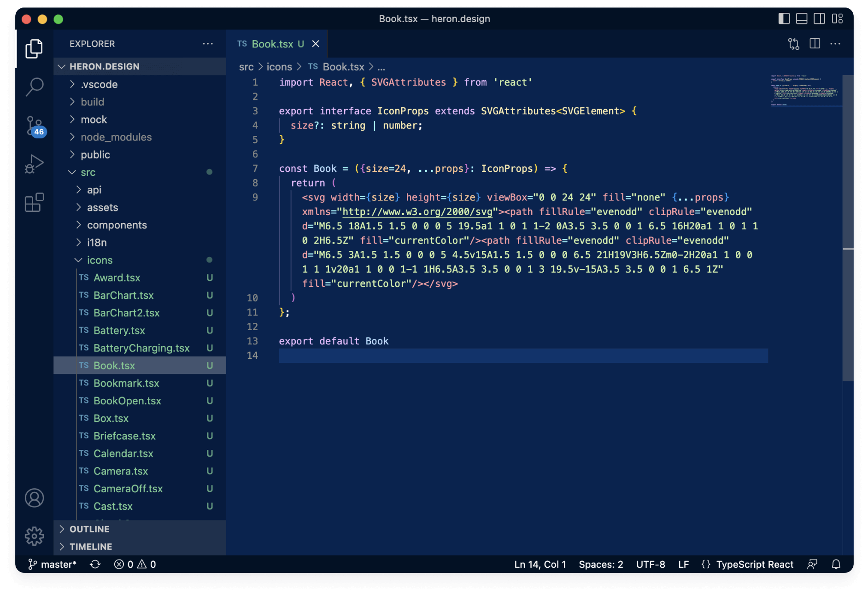Change the end of line sequence LF
Image resolution: width=868 pixels, height=595 pixels.
[684, 564]
